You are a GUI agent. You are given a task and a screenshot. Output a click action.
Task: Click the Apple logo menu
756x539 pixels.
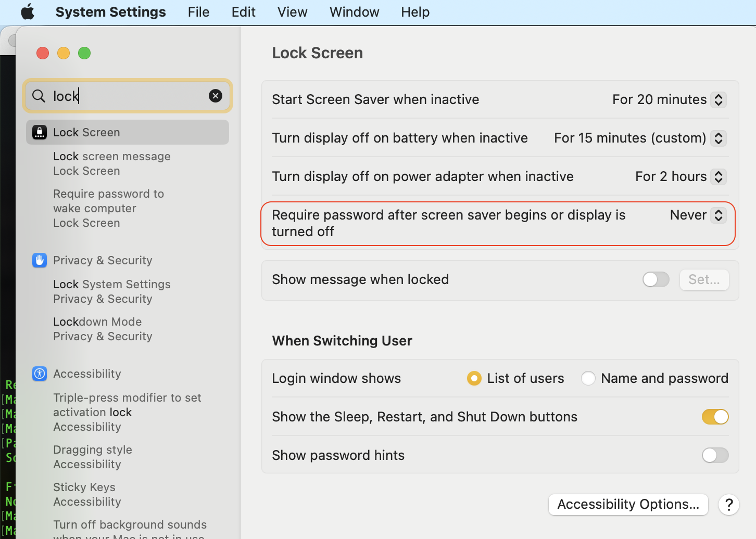click(28, 12)
